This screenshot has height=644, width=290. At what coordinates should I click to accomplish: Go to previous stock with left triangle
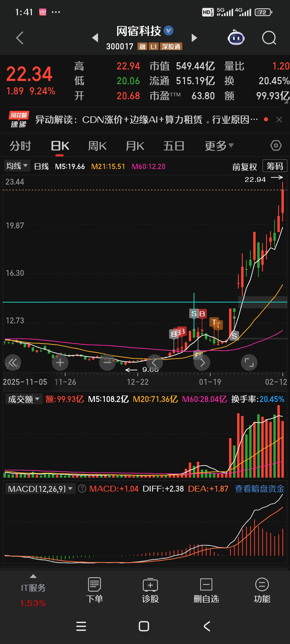coord(95,38)
